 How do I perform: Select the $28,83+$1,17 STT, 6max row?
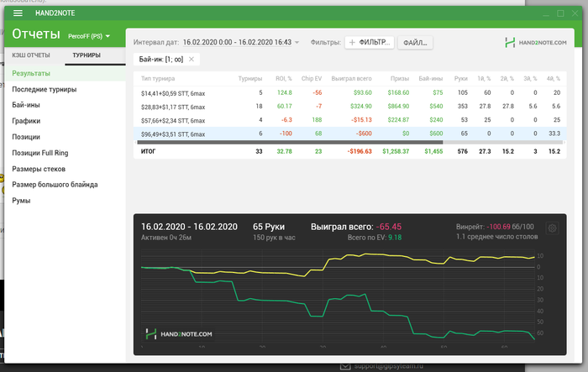(350, 107)
